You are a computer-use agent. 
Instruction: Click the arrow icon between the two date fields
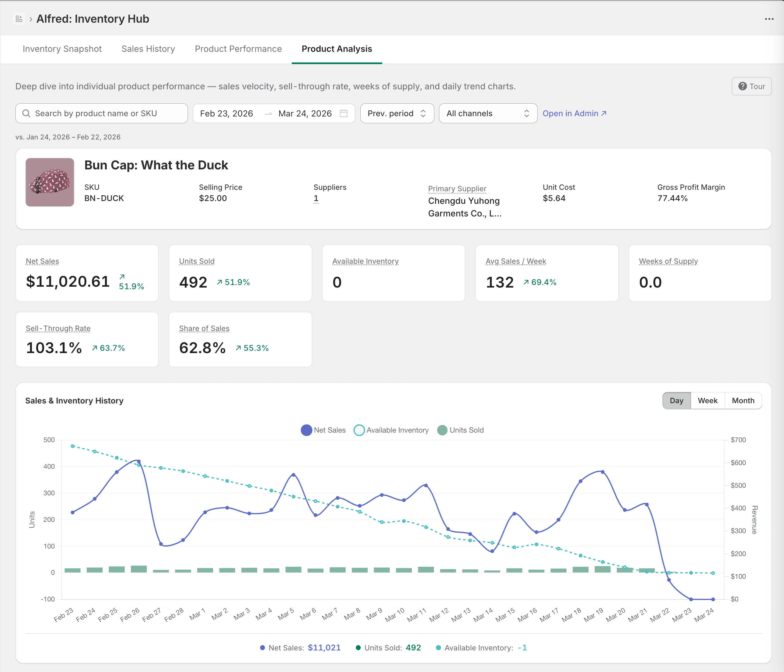coord(268,113)
